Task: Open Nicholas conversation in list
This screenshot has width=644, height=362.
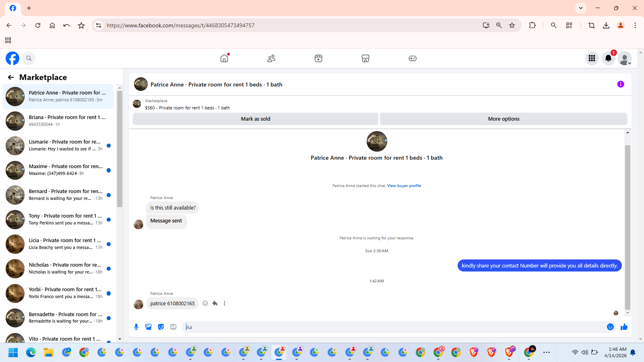Action: tap(58, 269)
